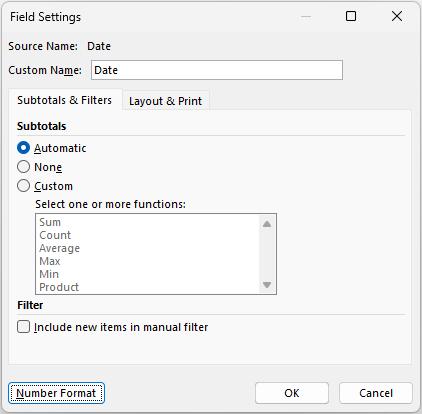The width and height of the screenshot is (422, 414).
Task: Confirm with the OK button
Action: [292, 393]
